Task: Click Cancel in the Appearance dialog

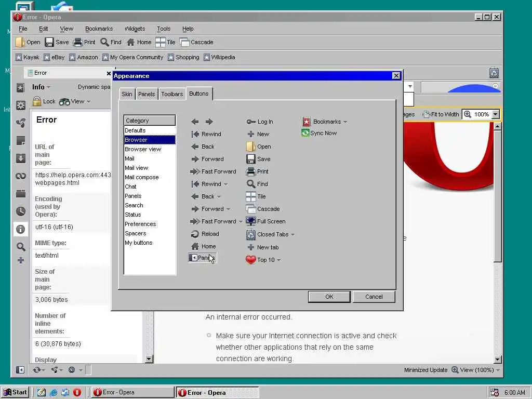Action: pyautogui.click(x=374, y=297)
